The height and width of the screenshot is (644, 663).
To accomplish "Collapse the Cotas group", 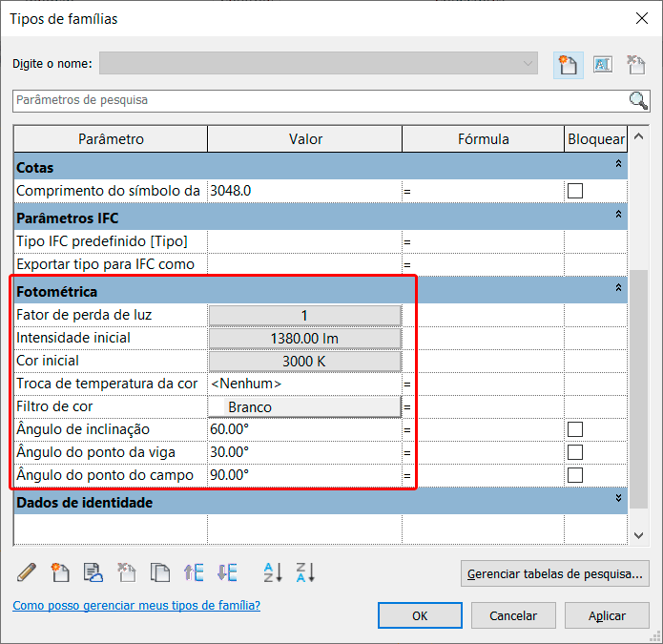I will click(618, 164).
